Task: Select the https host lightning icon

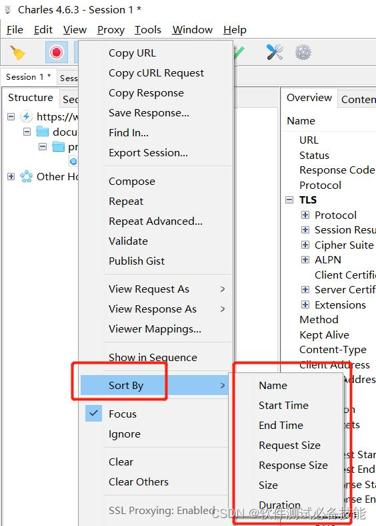Action: 26,116
